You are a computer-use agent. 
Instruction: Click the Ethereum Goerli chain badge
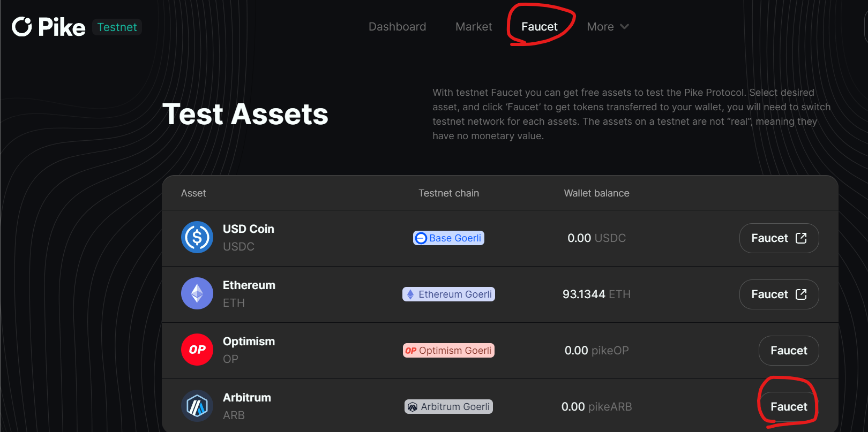(x=448, y=294)
